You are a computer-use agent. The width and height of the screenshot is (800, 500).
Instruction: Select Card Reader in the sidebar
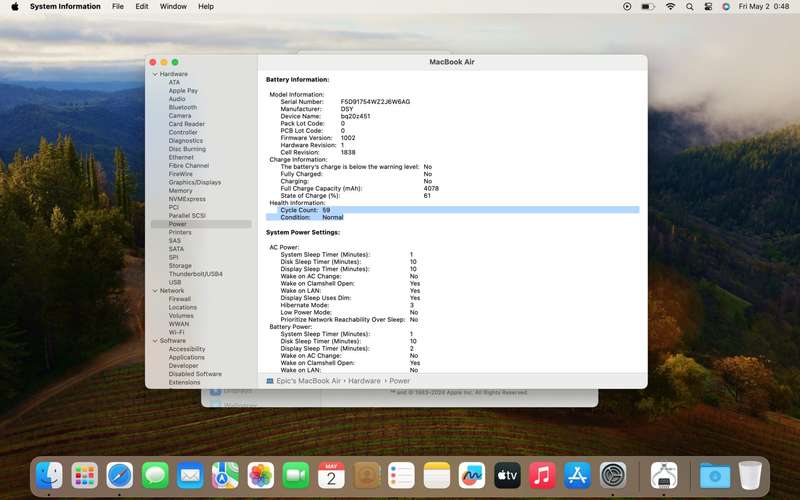click(187, 124)
